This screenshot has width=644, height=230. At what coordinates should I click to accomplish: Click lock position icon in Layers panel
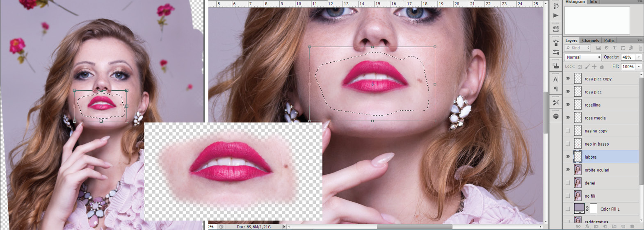pos(594,66)
